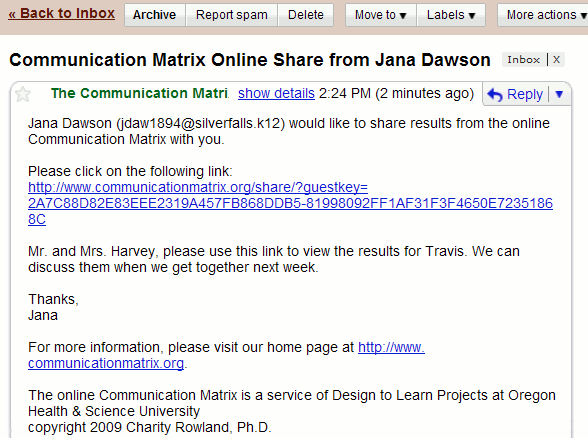The height and width of the screenshot is (438, 588).
Task: Open the reply options dropdown arrow
Action: [559, 94]
